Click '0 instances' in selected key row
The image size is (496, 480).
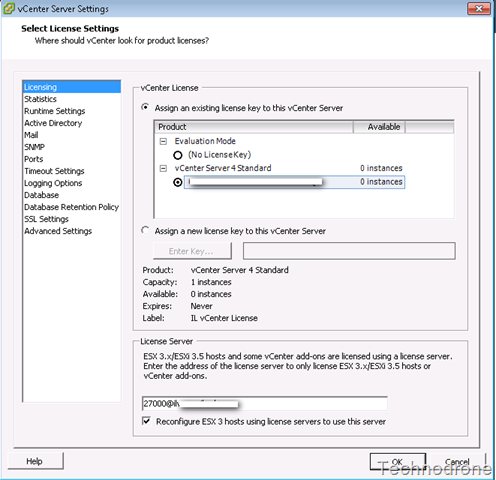click(381, 182)
